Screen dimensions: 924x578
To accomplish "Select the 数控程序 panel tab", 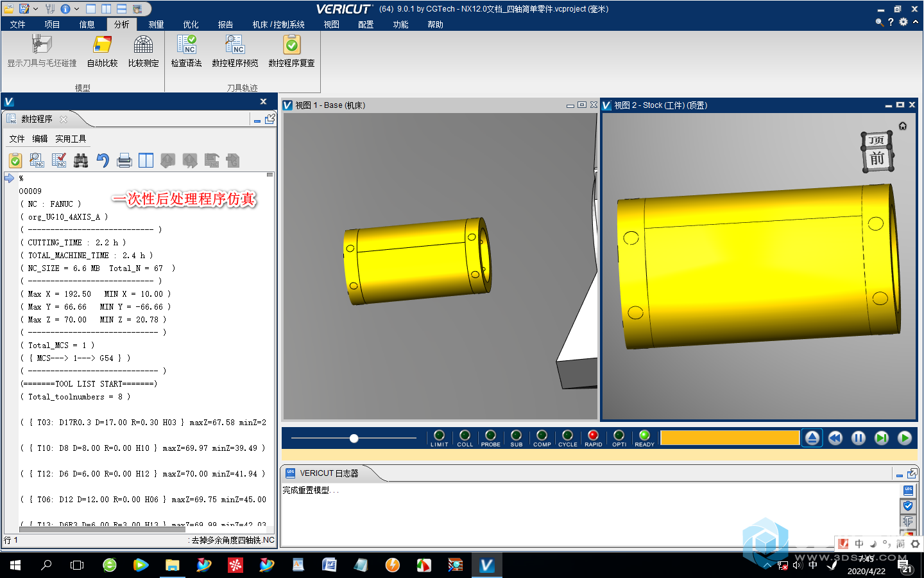I will [x=37, y=119].
